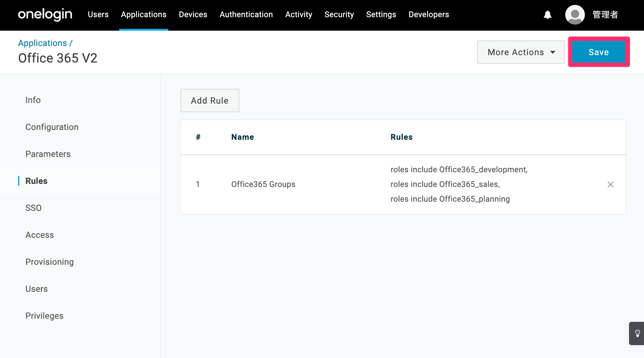Open the Developers menu
644x358 pixels.
[429, 14]
